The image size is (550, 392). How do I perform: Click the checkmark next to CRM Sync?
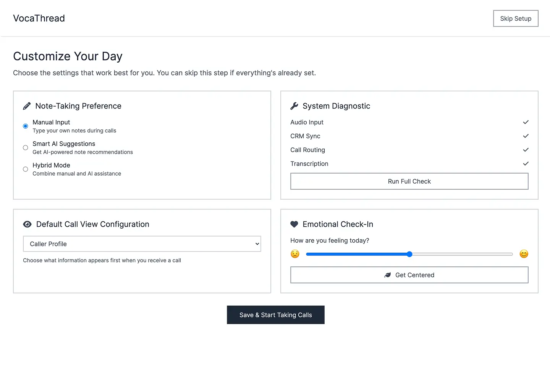pos(526,136)
